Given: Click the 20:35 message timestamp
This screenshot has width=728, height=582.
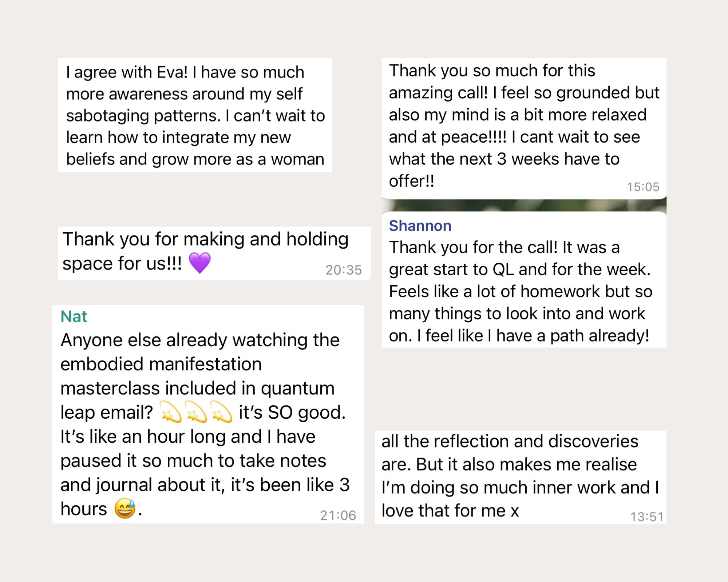Looking at the screenshot, I should point(344,270).
